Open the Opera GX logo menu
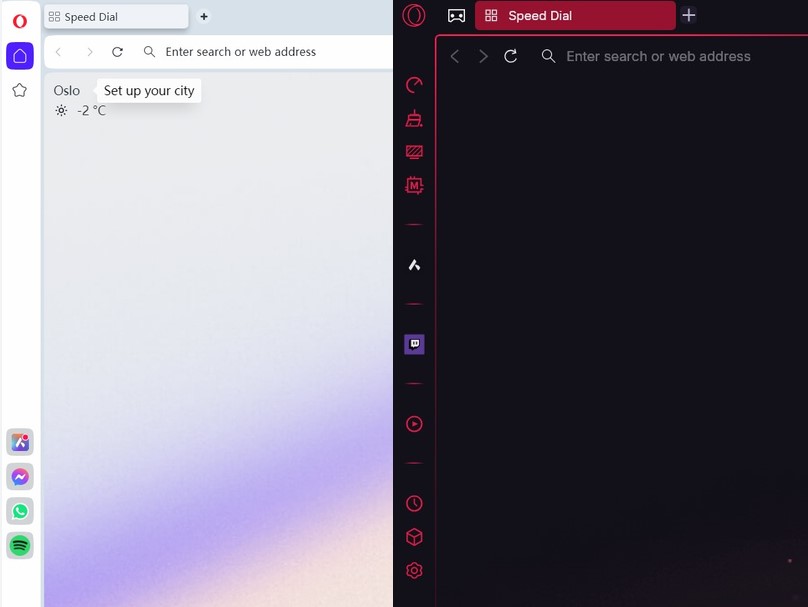 [x=414, y=15]
